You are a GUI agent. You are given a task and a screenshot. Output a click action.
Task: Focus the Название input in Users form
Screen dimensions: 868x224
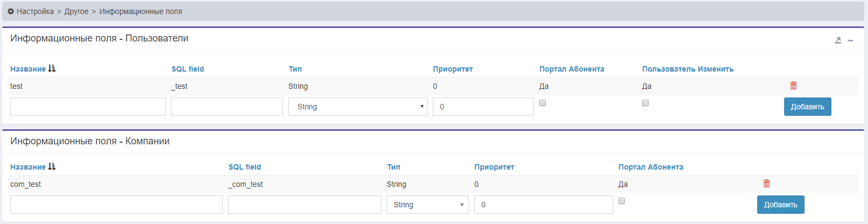pyautogui.click(x=88, y=107)
